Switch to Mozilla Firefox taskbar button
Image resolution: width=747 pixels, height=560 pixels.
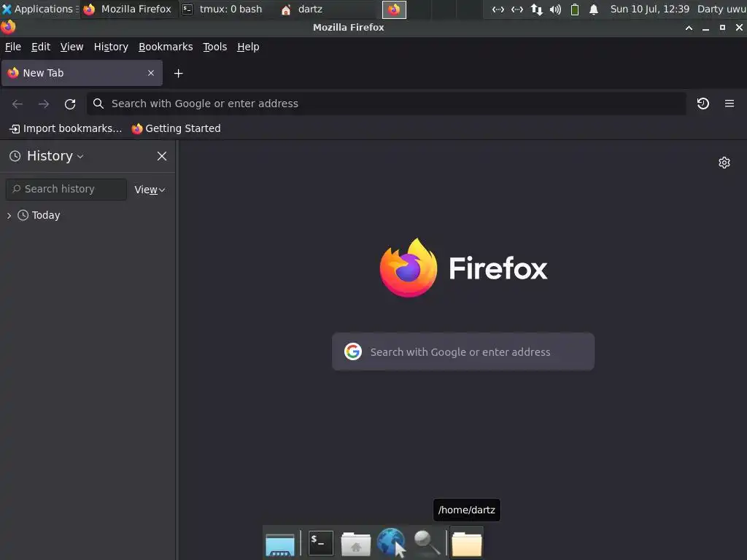coord(129,9)
